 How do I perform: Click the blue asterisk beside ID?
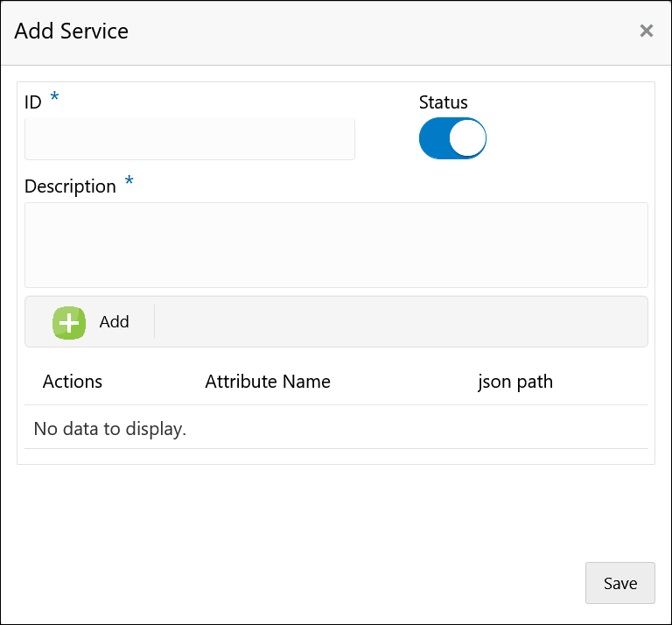[55, 98]
